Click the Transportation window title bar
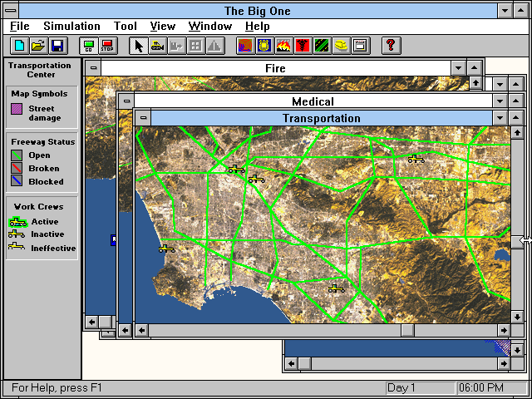532x399 pixels. [322, 118]
